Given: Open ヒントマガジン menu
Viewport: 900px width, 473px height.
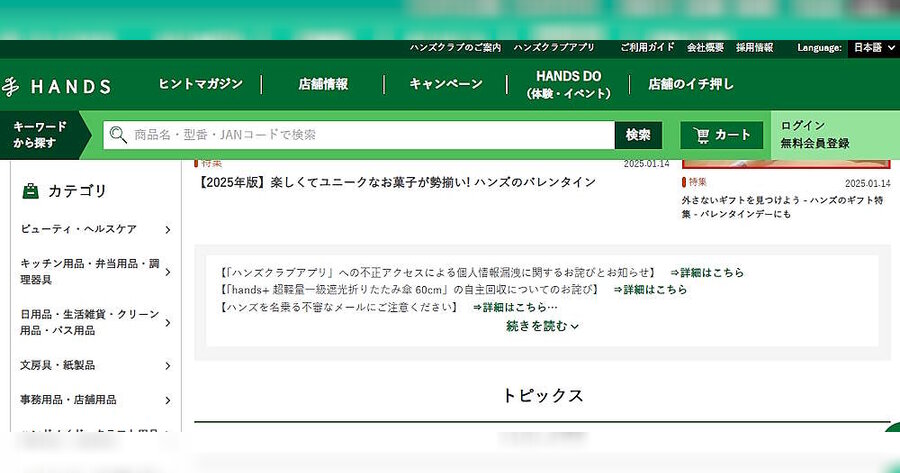Looking at the screenshot, I should click(x=201, y=84).
